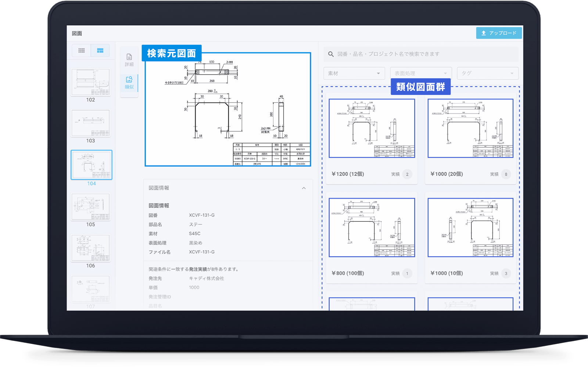Click the upload arrow icon

(484, 33)
